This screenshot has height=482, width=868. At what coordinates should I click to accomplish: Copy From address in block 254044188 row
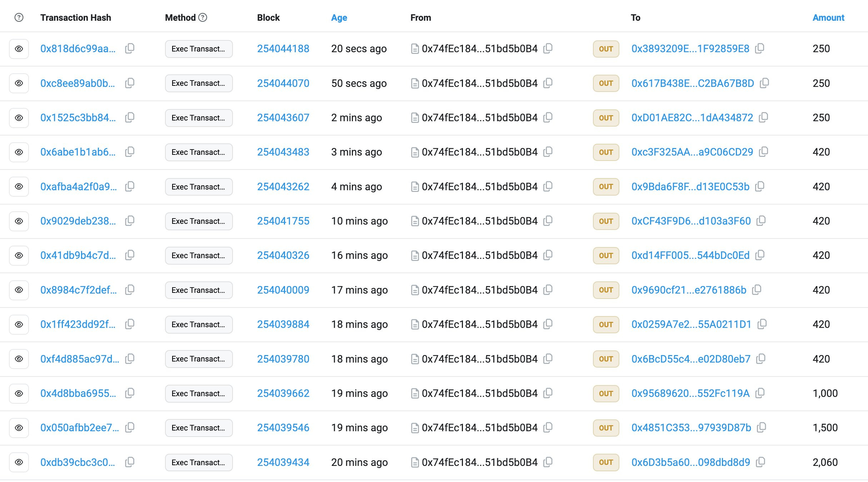(548, 49)
